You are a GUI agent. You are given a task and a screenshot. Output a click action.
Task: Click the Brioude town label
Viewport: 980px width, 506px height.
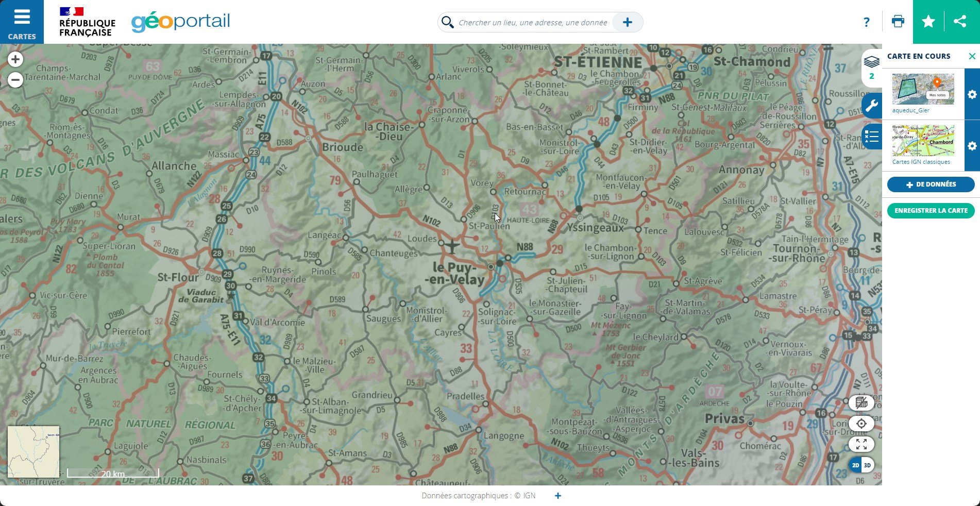pos(343,147)
